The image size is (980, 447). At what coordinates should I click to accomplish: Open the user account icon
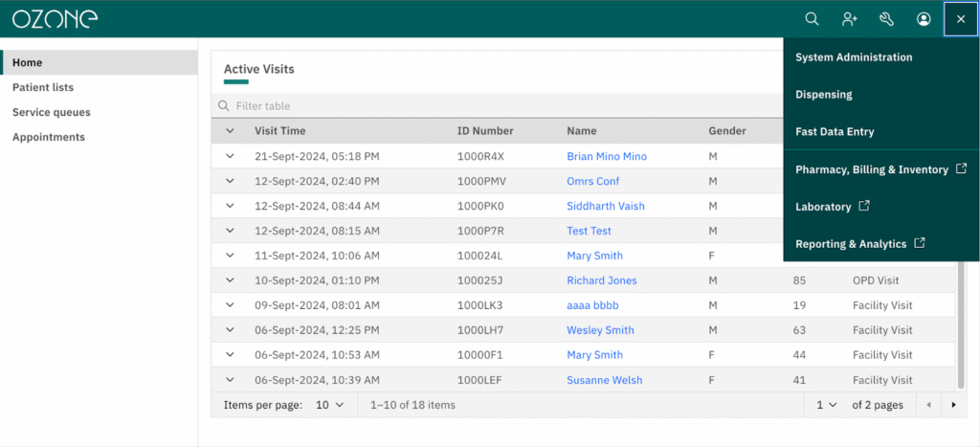[x=924, y=19]
